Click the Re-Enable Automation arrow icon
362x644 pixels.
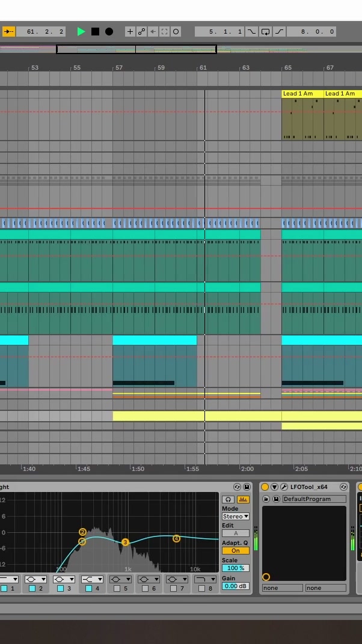153,32
